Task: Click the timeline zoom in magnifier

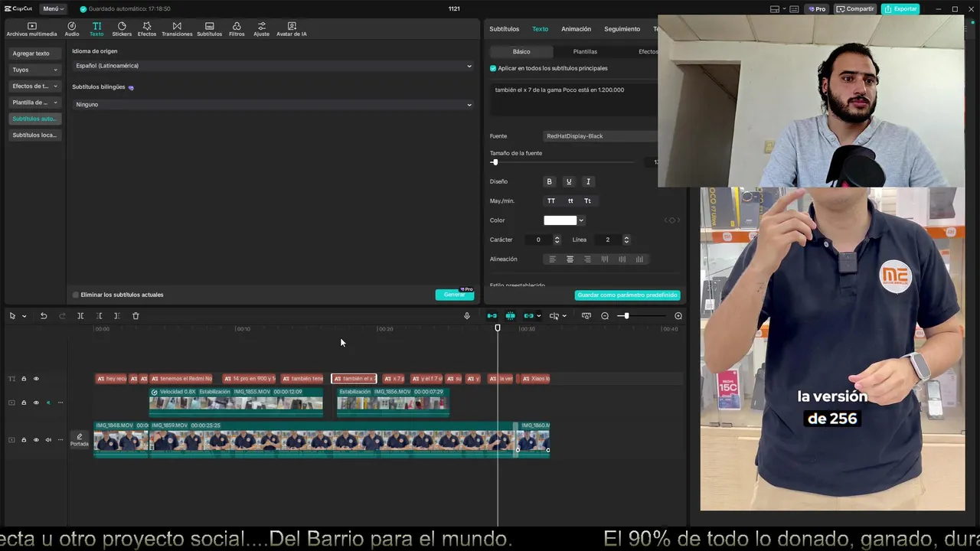Action: (678, 316)
